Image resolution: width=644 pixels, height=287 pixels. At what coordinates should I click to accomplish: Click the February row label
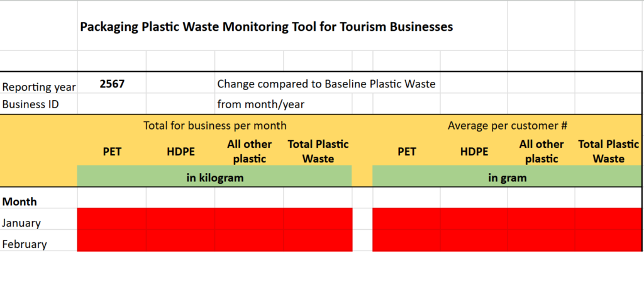pyautogui.click(x=24, y=244)
